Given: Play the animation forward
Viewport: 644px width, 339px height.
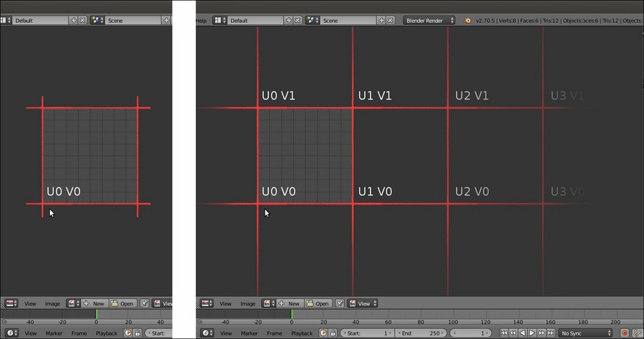Looking at the screenshot, I should 532,333.
